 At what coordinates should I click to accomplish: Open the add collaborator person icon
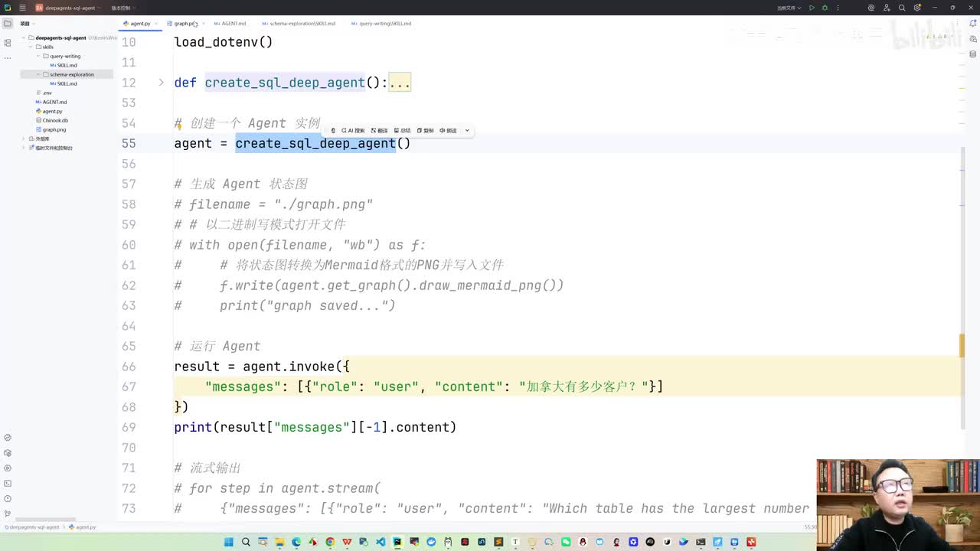886,8
